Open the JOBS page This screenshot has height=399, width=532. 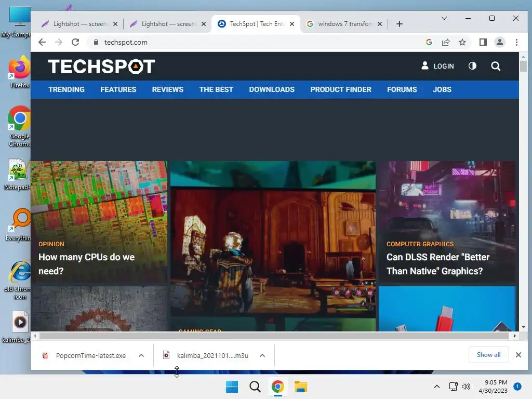click(442, 89)
